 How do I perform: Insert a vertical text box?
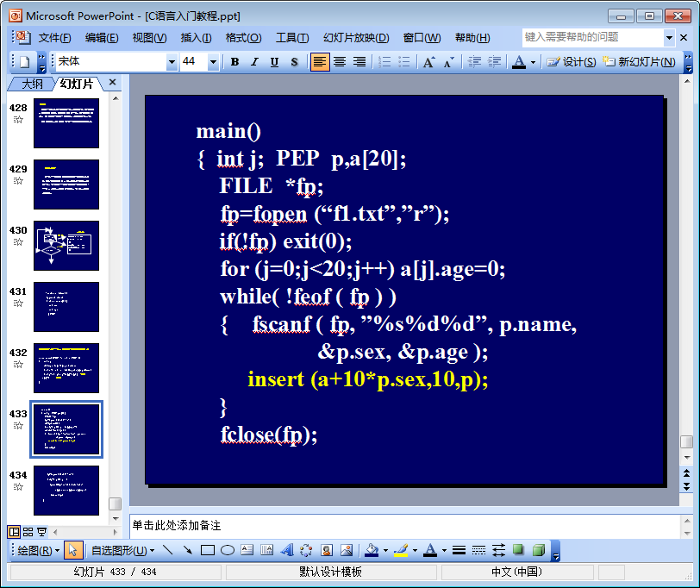(266, 551)
